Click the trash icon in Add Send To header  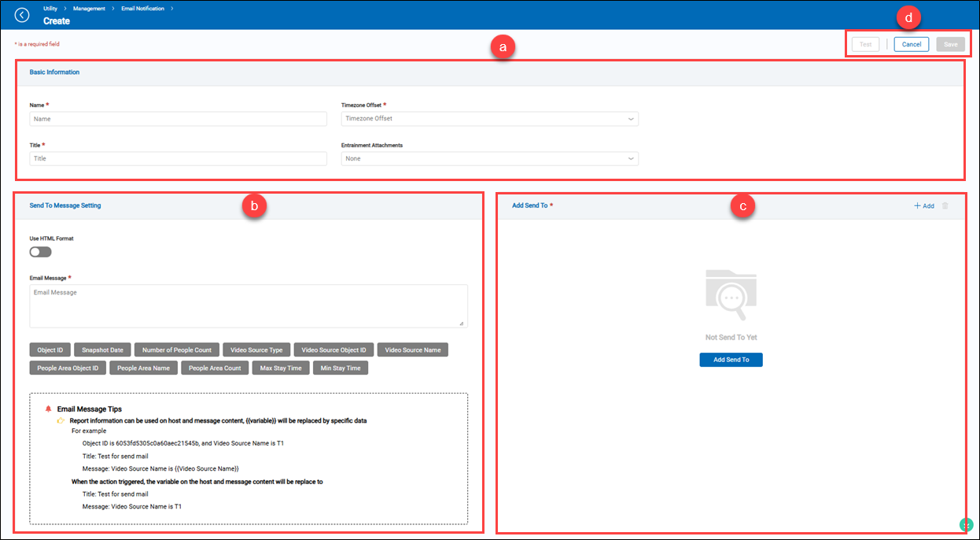pyautogui.click(x=945, y=205)
